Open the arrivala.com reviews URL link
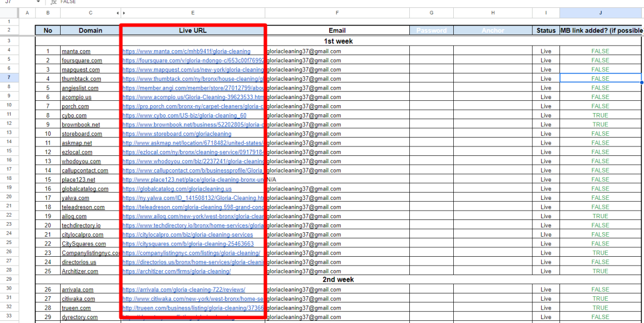The image size is (644, 323). 184,290
